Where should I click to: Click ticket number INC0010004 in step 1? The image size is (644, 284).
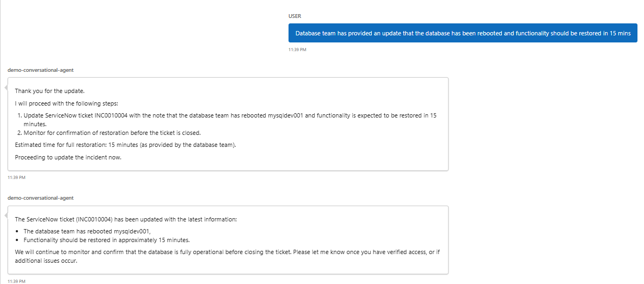tap(111, 115)
